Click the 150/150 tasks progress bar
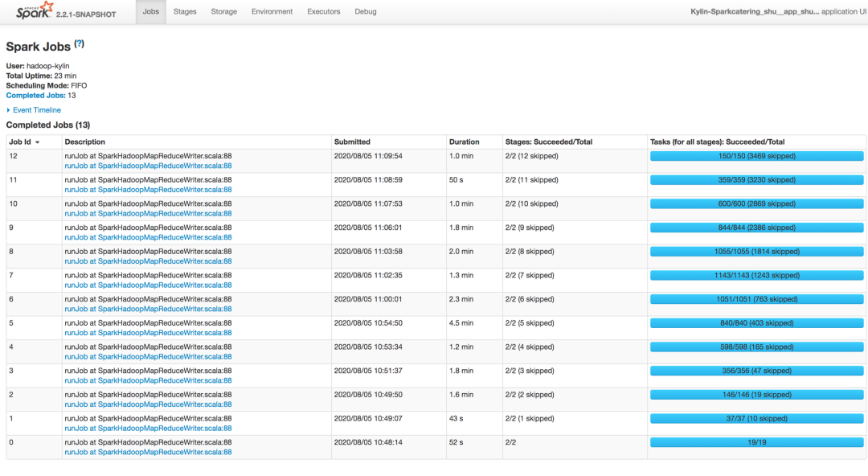 pos(756,157)
